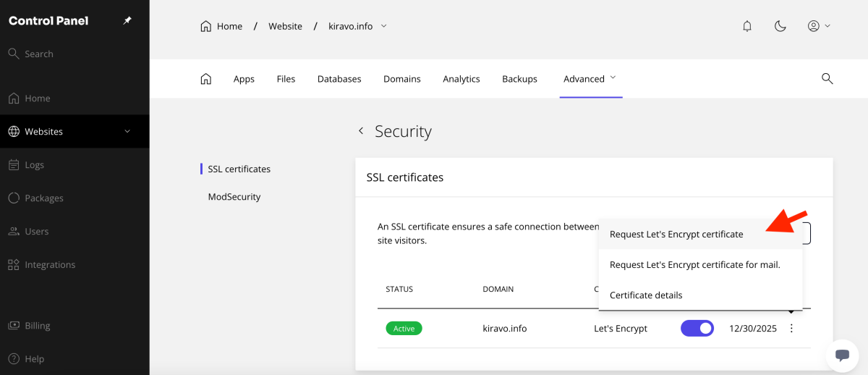Click the Website breadcrumb link

point(285,26)
